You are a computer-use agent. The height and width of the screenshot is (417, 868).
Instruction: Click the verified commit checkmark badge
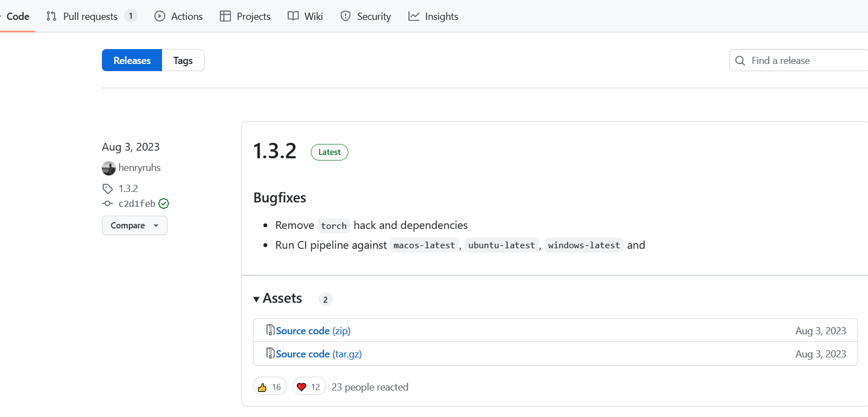[x=164, y=204]
